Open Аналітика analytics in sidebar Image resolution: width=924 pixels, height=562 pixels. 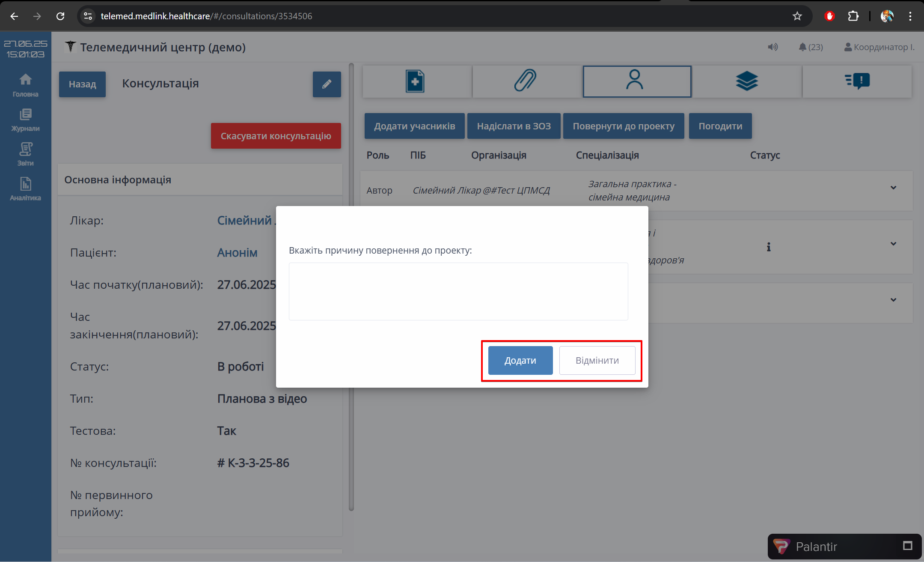coord(25,189)
